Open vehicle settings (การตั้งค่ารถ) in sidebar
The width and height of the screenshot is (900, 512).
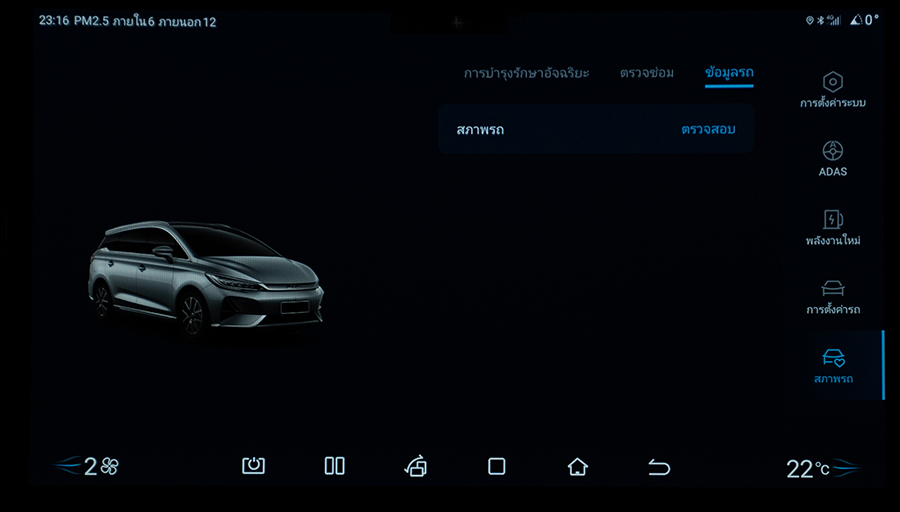(x=832, y=297)
